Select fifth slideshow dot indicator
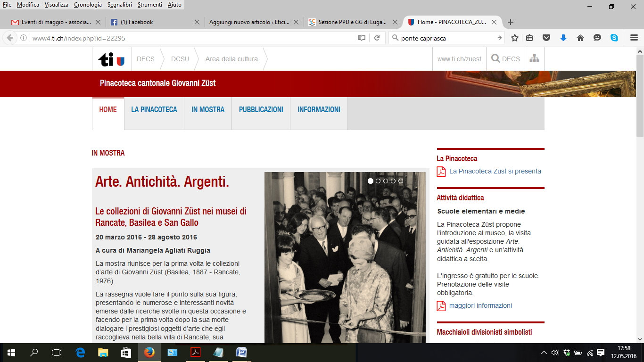The height and width of the screenshot is (362, 644). click(x=401, y=181)
